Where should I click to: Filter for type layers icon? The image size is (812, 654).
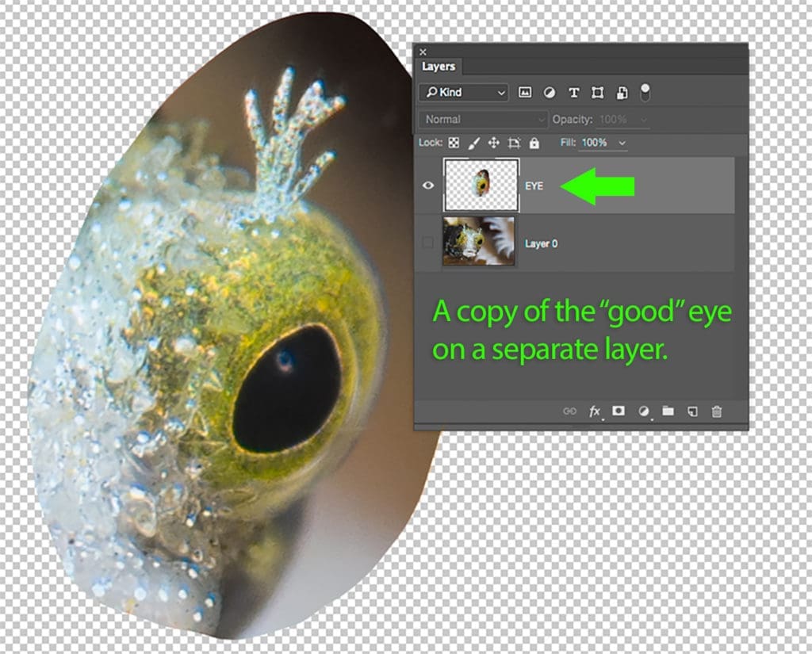pos(573,93)
